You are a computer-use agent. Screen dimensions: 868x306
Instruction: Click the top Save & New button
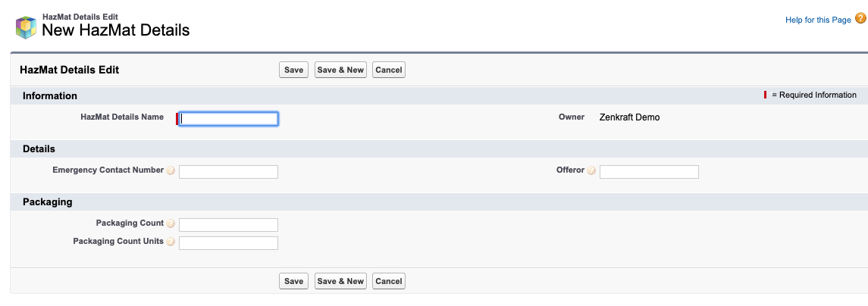[340, 70]
